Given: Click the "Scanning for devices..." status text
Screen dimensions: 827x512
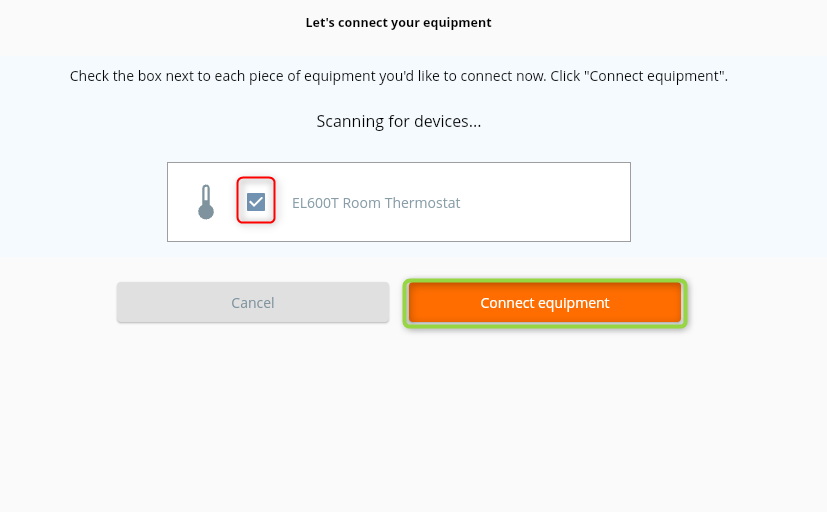Looking at the screenshot, I should click(398, 122).
